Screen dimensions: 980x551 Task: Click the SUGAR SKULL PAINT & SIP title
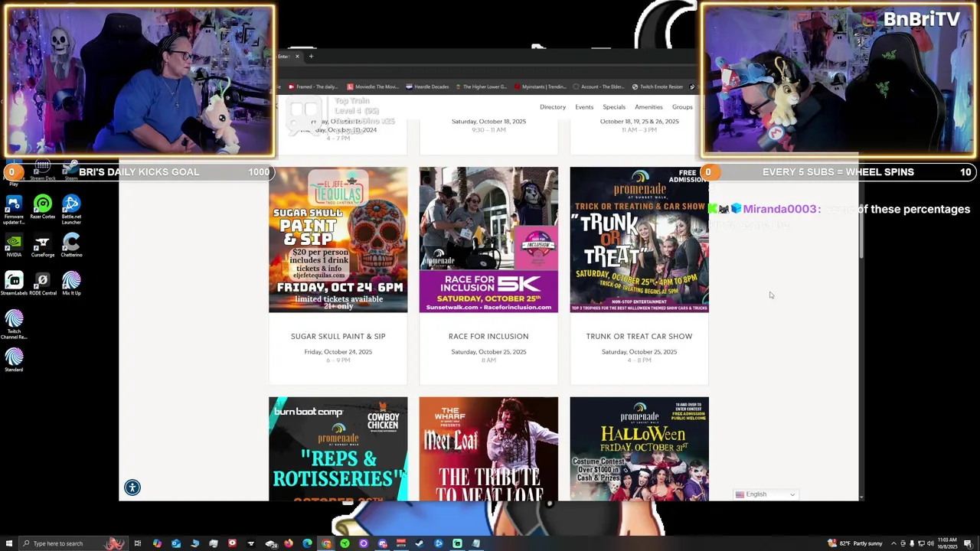click(338, 336)
